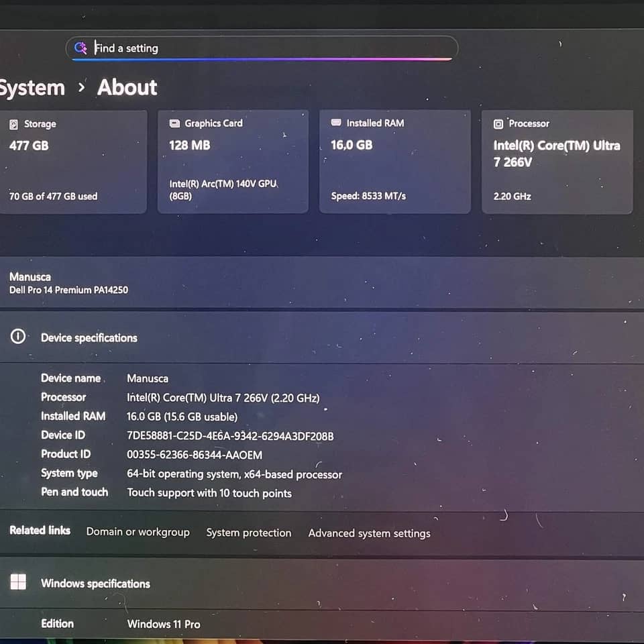Click the Graphics Card icon
The image size is (644, 644).
(x=174, y=123)
